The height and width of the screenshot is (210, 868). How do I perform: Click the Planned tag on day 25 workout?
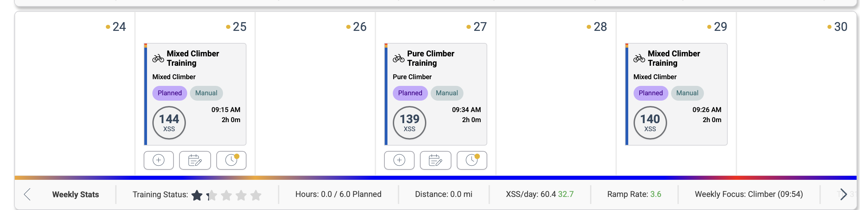[169, 93]
